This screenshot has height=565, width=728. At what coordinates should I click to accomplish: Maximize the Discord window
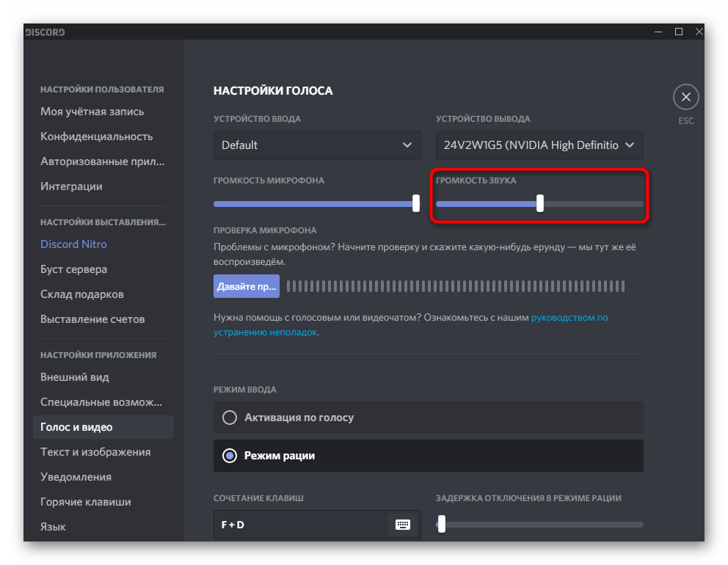click(x=679, y=32)
